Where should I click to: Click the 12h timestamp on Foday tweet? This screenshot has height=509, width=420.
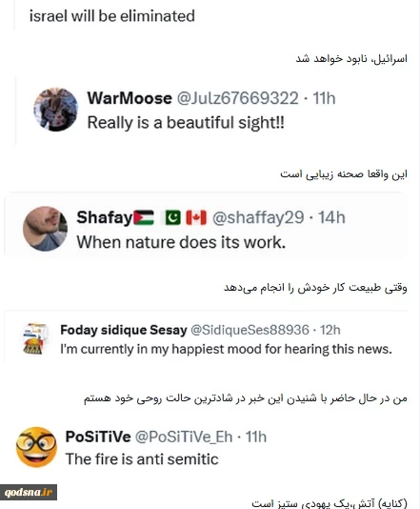point(330,330)
